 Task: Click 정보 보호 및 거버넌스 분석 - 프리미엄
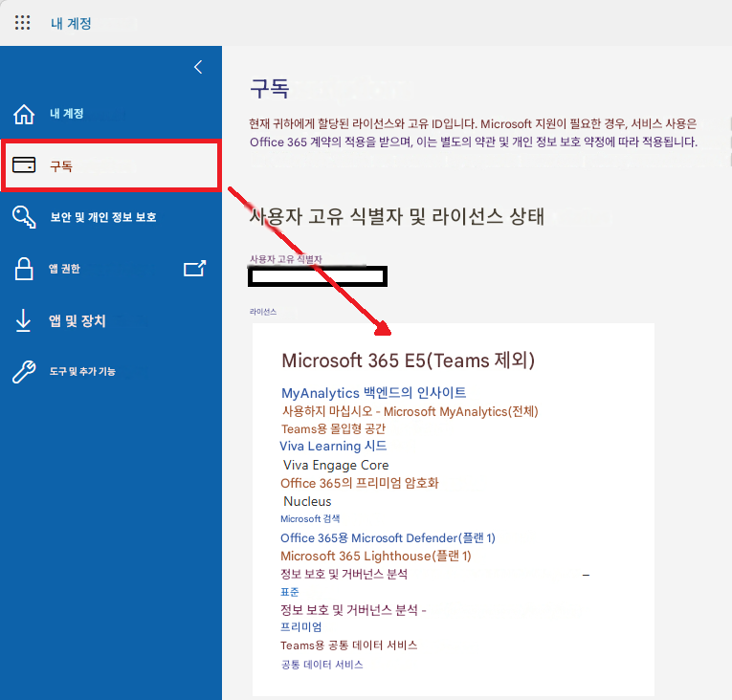pyautogui.click(x=353, y=619)
